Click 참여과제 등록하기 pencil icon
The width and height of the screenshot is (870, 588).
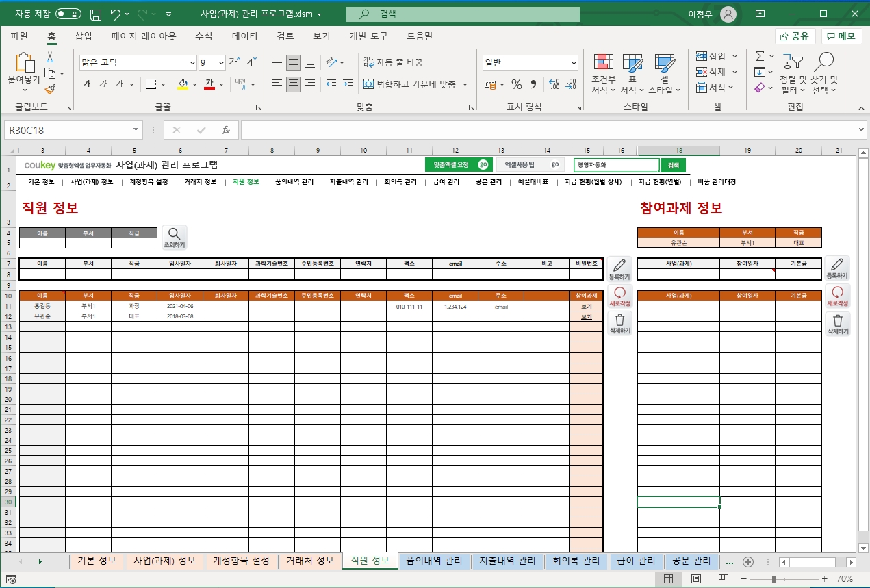pos(836,269)
